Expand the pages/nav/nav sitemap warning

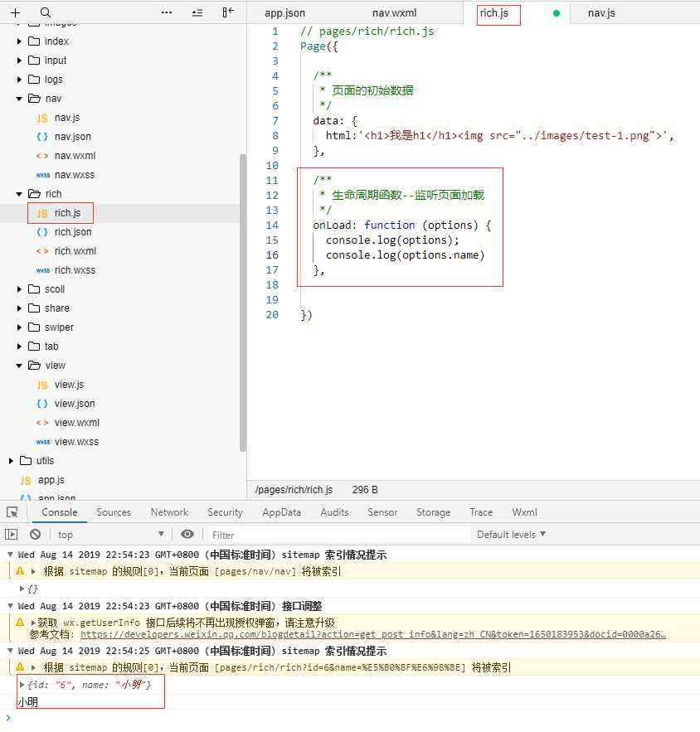click(33, 571)
